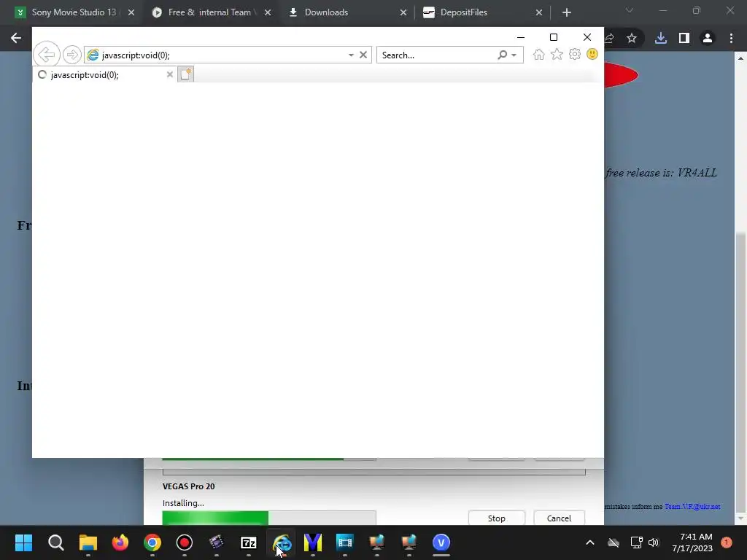Open a new Chrome tab

(x=566, y=12)
